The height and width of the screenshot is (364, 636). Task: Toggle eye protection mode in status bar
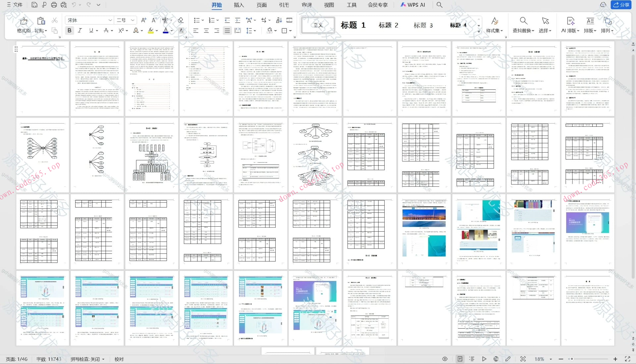tap(445, 359)
